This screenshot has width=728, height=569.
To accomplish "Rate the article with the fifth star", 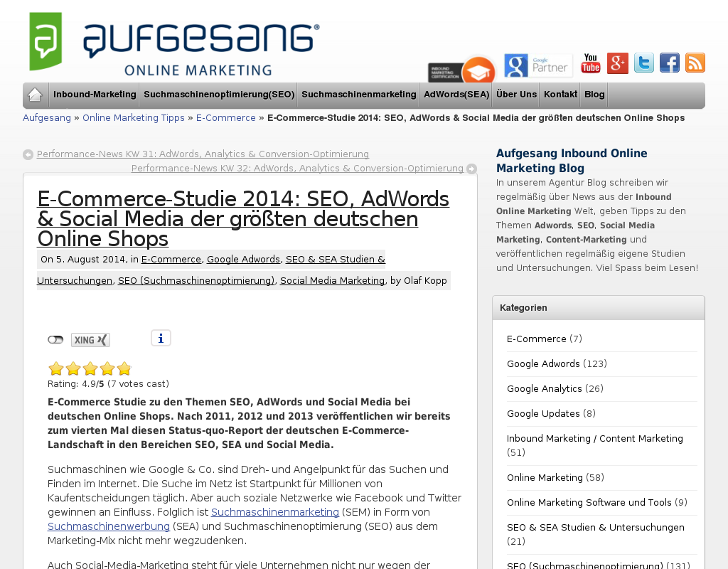I will pos(124,369).
